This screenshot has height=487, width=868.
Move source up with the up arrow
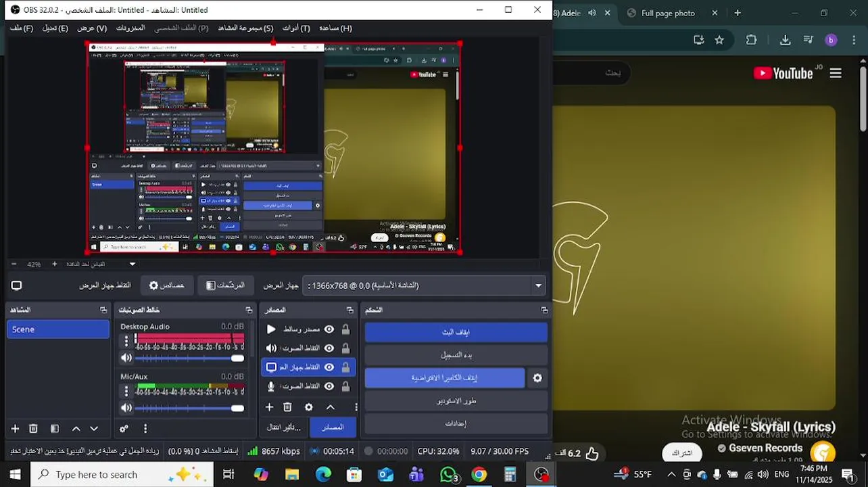coord(330,407)
